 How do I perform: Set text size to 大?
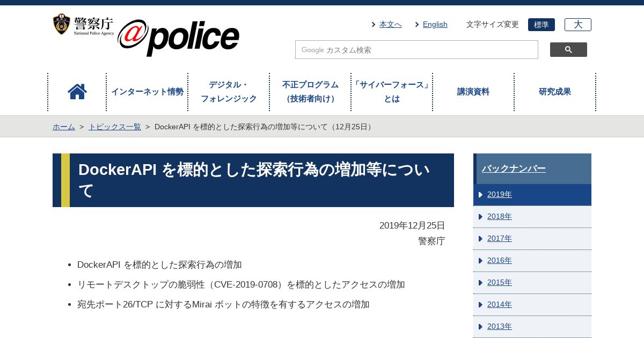pos(578,25)
